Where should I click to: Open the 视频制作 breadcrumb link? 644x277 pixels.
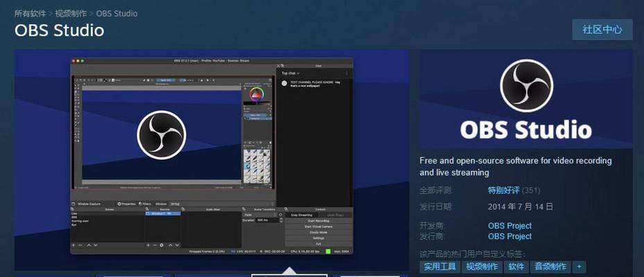pos(71,14)
